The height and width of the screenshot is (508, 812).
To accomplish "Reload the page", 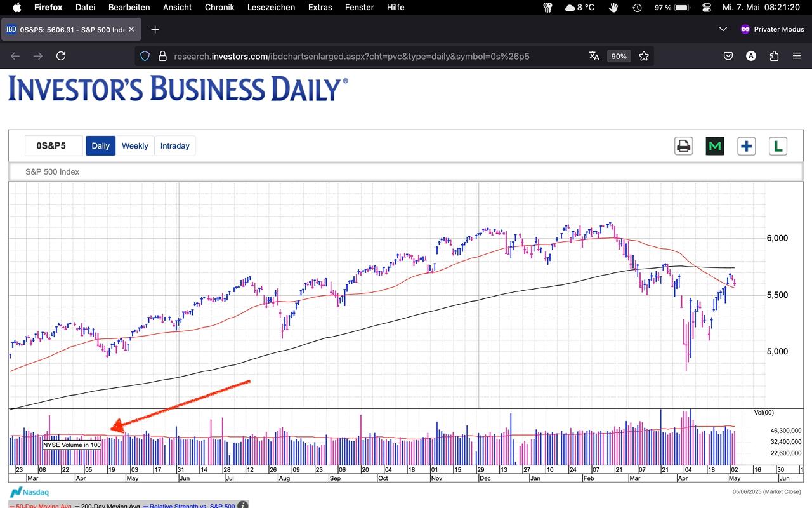I will [x=61, y=56].
